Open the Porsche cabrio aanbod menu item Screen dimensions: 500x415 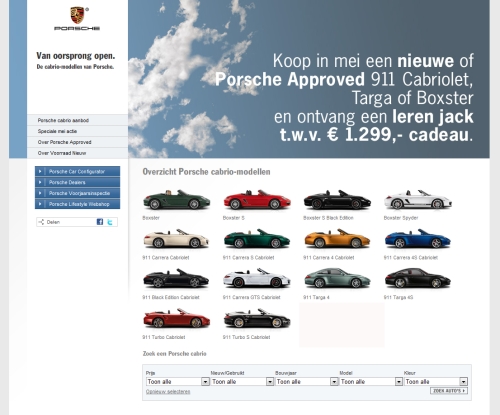coord(77,120)
